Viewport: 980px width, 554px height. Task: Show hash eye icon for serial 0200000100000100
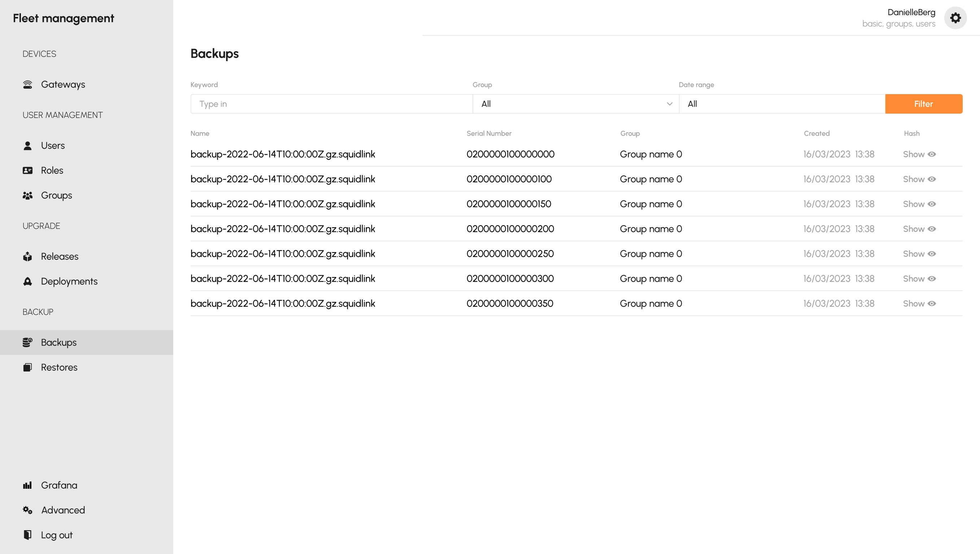point(931,179)
